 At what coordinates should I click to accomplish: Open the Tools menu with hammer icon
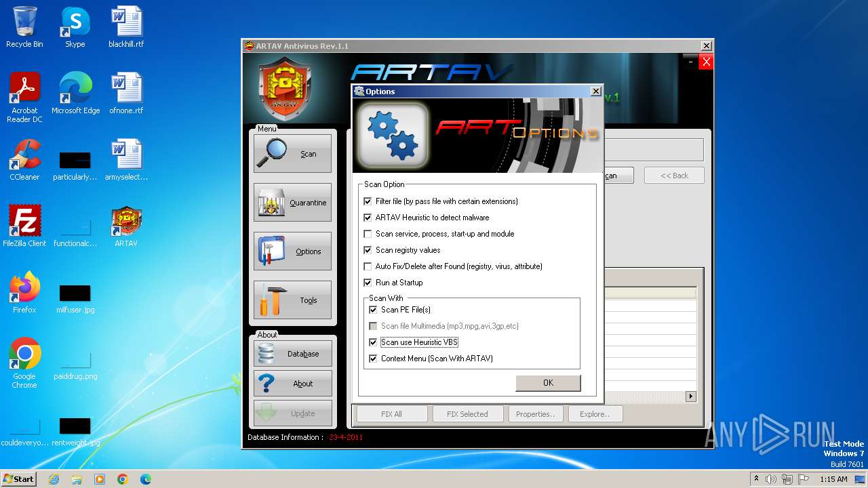292,300
